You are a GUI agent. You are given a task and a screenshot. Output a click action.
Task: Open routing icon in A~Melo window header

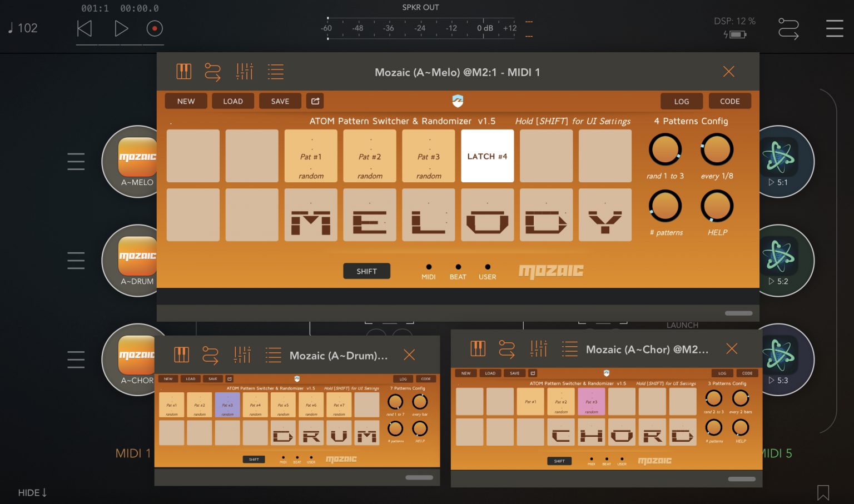click(213, 72)
